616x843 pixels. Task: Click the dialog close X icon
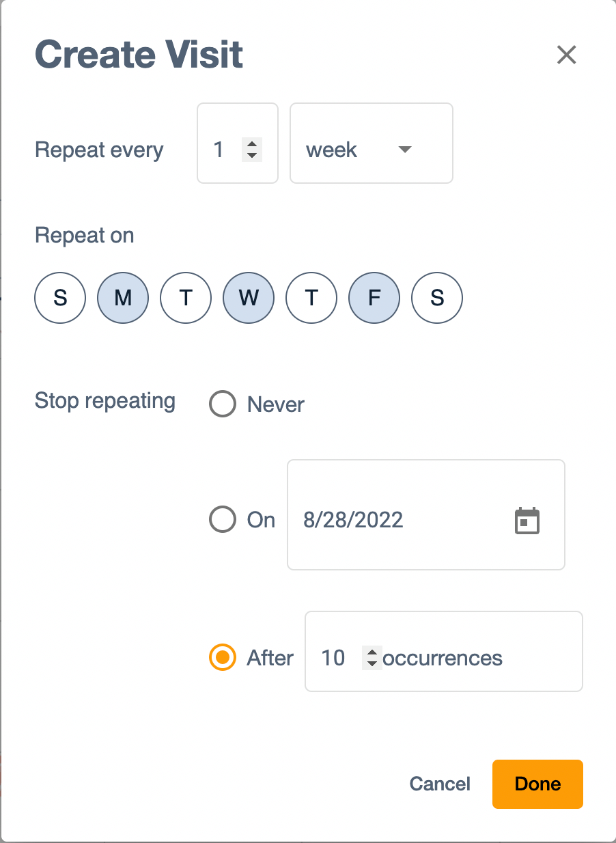pos(566,55)
